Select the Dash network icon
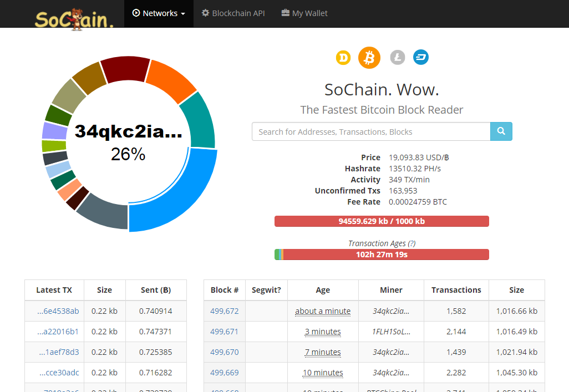The height and width of the screenshot is (392, 569). click(x=421, y=57)
